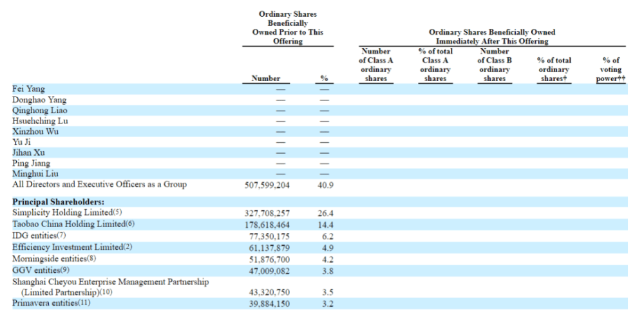This screenshot has height=314, width=644.
Task: Select the 3.5 percentage cell
Action: (x=328, y=292)
